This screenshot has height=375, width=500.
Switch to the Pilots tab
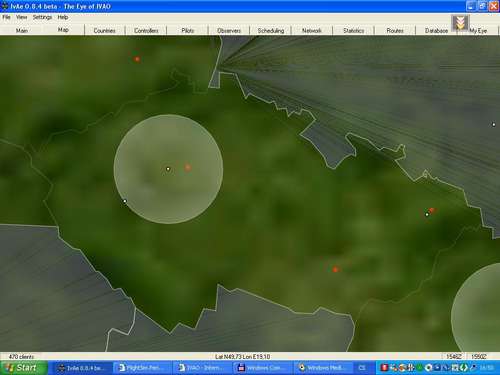tap(188, 30)
